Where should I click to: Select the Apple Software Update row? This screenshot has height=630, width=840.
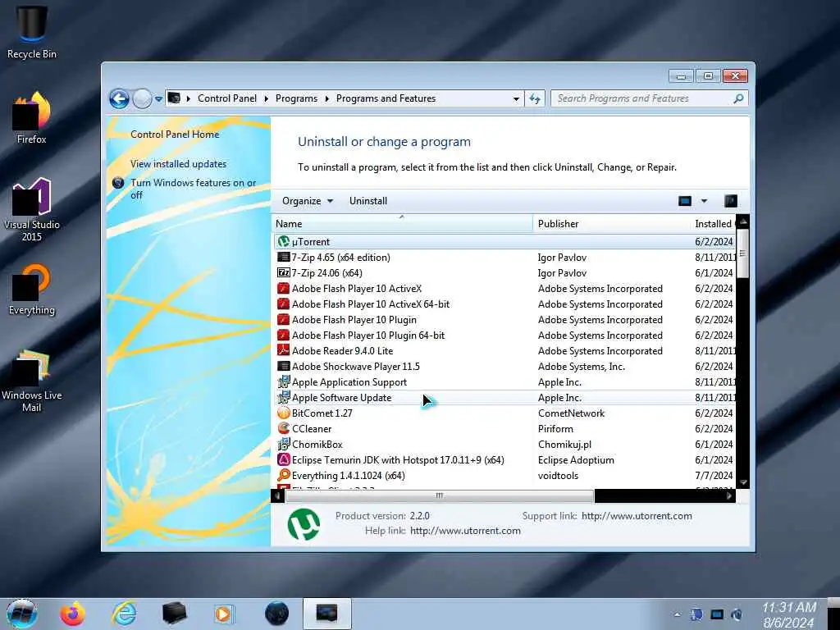pos(504,398)
